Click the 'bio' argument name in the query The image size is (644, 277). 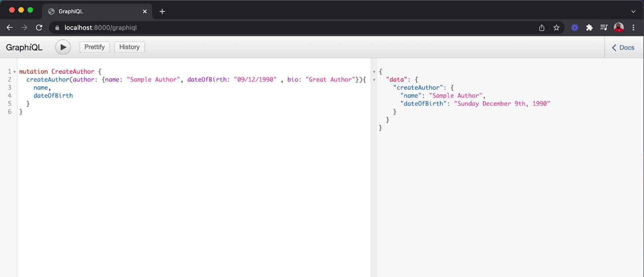tap(293, 80)
